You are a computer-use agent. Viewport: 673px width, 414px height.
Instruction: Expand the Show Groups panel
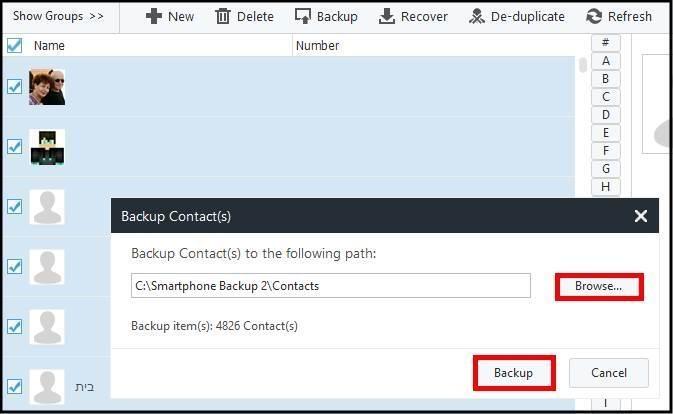pos(58,16)
